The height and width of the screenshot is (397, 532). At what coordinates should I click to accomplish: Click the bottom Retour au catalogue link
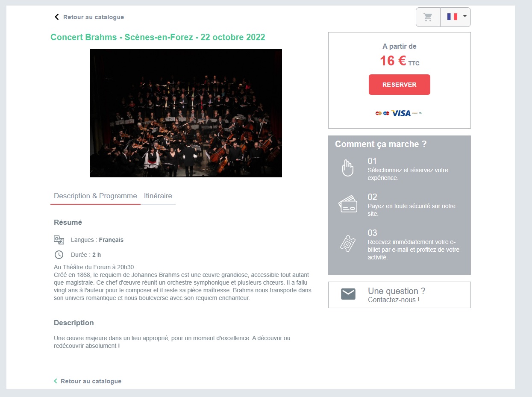click(x=91, y=381)
